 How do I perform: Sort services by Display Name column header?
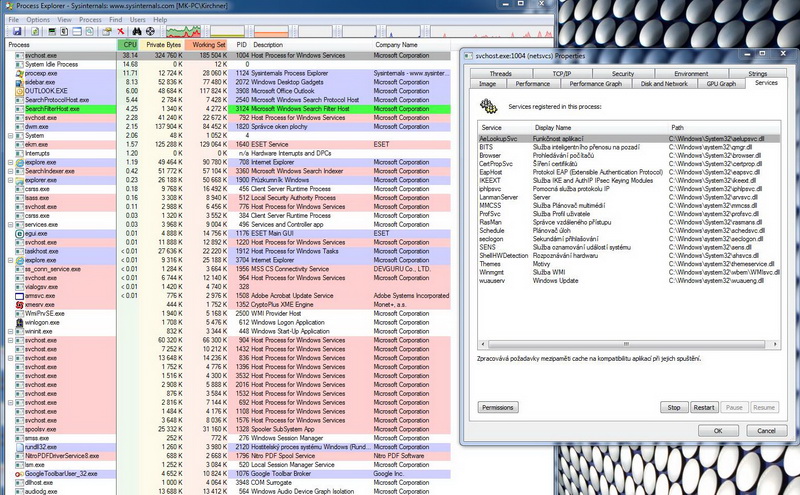pos(599,128)
